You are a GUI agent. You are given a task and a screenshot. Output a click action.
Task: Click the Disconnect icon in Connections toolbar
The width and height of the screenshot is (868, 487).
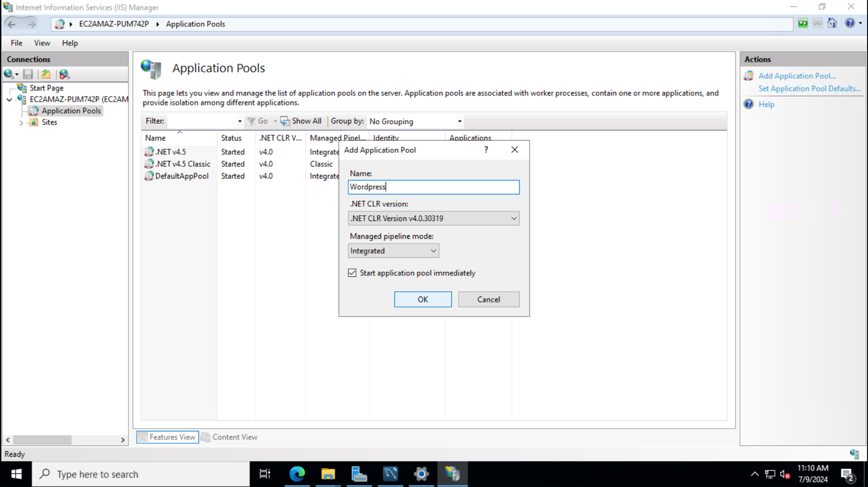point(64,74)
